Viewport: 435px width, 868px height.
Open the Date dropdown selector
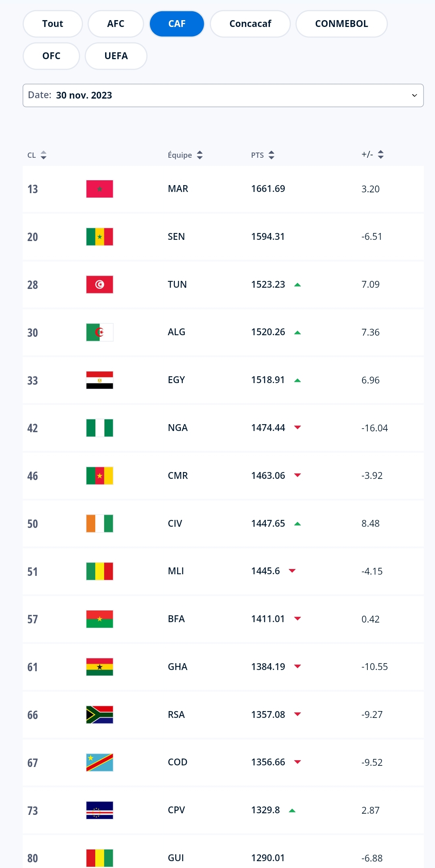(223, 95)
